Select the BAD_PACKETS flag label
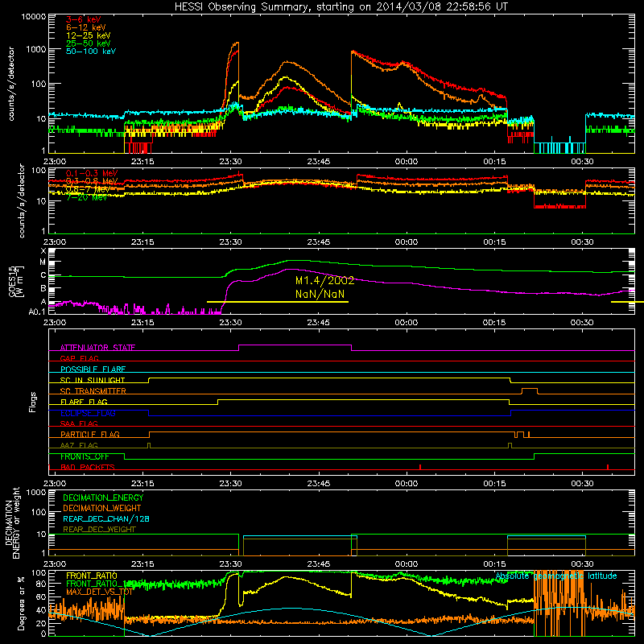This screenshot has height=644, width=644. pos(88,467)
